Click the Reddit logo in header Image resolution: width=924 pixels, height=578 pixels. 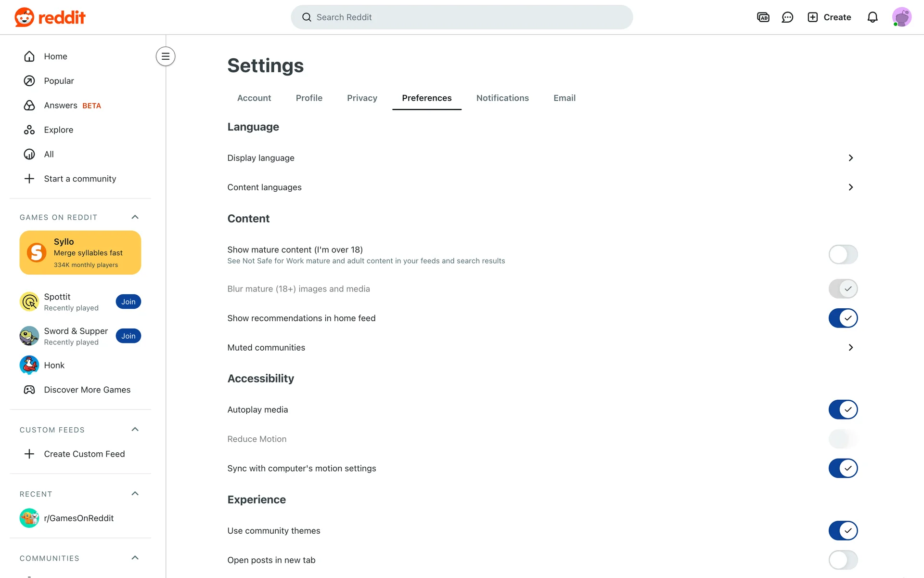pos(50,17)
